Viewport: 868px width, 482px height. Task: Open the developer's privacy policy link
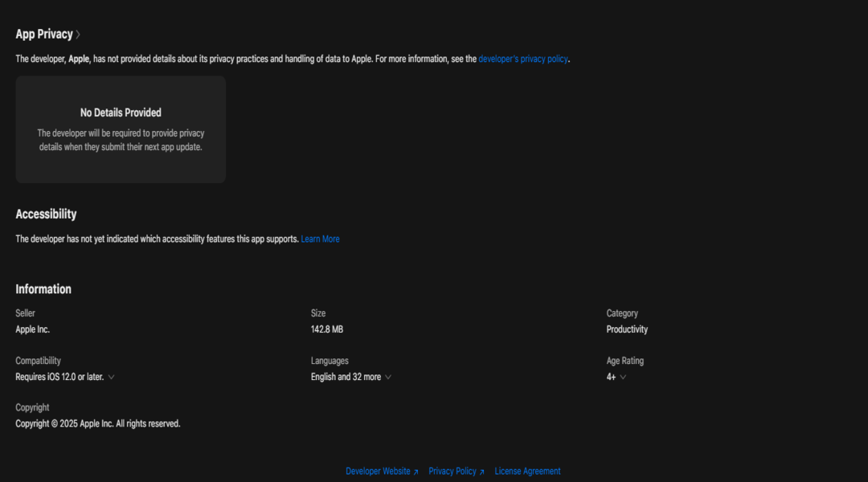tap(522, 59)
